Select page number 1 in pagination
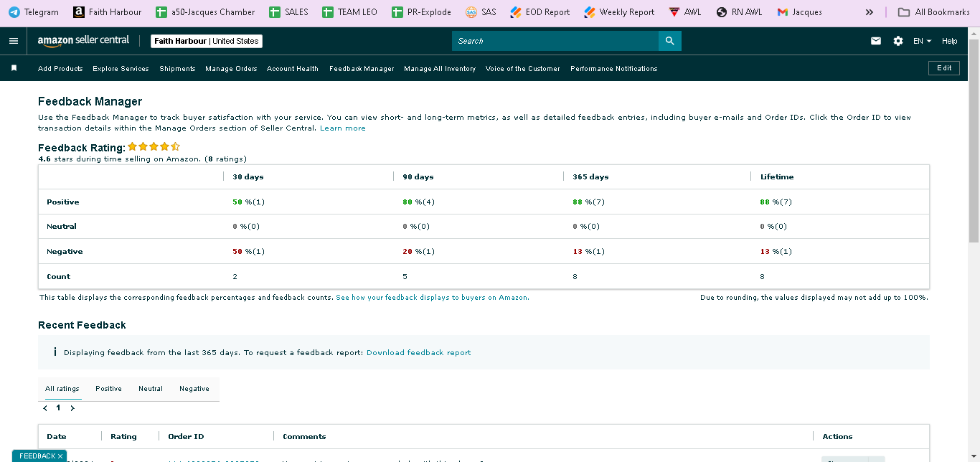Image resolution: width=980 pixels, height=462 pixels. (59, 407)
